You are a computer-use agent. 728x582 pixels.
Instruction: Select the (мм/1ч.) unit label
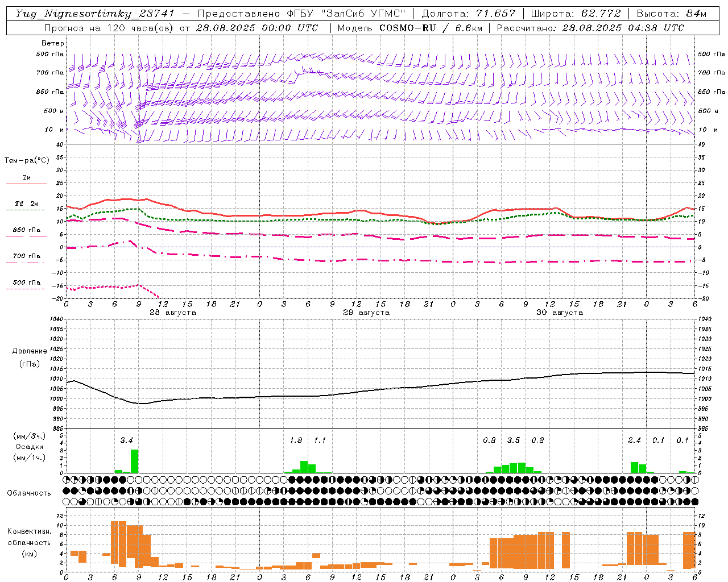point(30,458)
